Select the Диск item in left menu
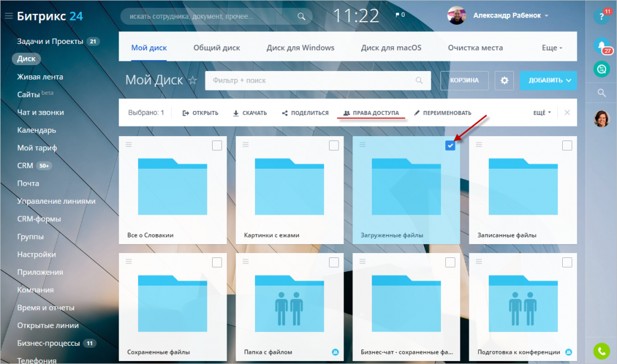Viewport: 617px width, 364px height. tap(27, 59)
